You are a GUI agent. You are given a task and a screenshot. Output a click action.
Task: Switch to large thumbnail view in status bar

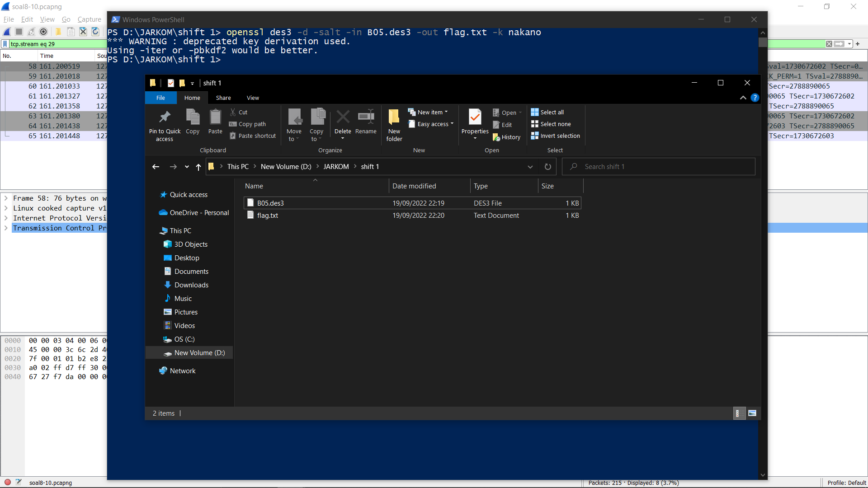click(752, 413)
